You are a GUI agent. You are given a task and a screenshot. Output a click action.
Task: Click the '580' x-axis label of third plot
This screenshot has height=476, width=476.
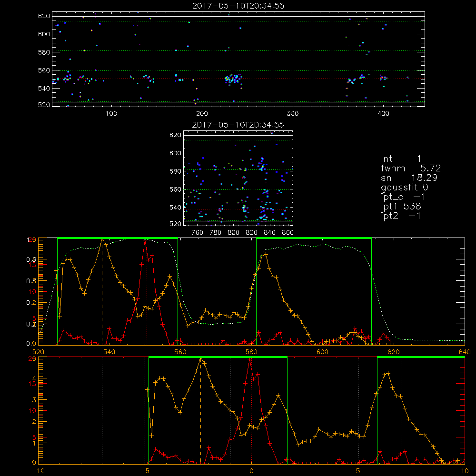pos(251,352)
